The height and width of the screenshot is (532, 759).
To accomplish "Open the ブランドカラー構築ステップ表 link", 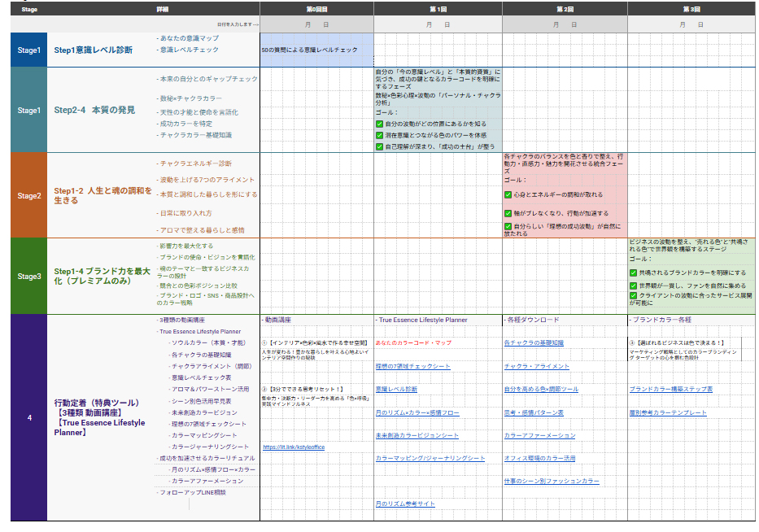I will [x=670, y=390].
